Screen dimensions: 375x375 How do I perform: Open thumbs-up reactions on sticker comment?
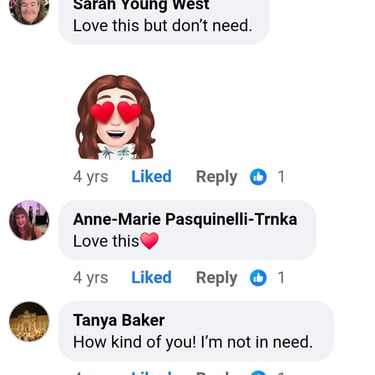(258, 177)
